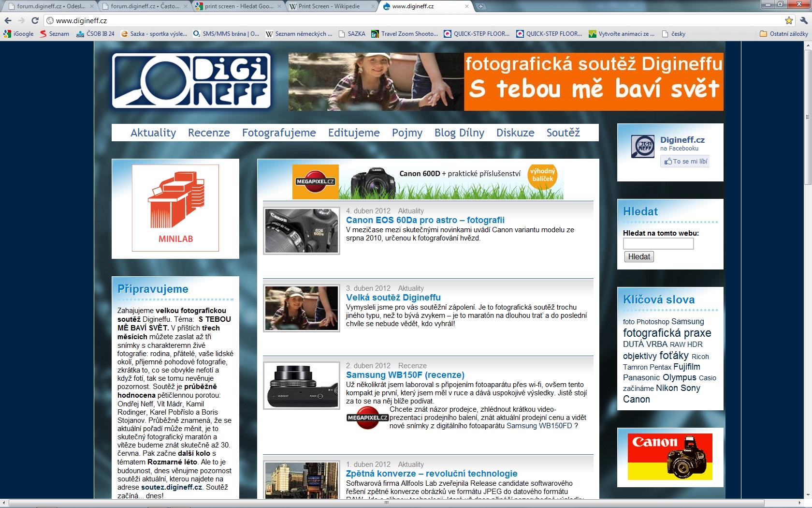Click the browser back arrow button
The image size is (812, 508).
click(x=8, y=20)
